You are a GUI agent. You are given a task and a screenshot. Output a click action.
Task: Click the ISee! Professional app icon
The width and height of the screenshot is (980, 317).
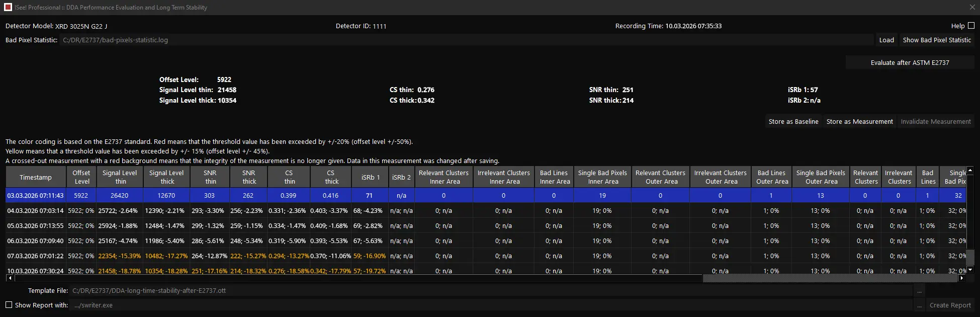(8, 7)
